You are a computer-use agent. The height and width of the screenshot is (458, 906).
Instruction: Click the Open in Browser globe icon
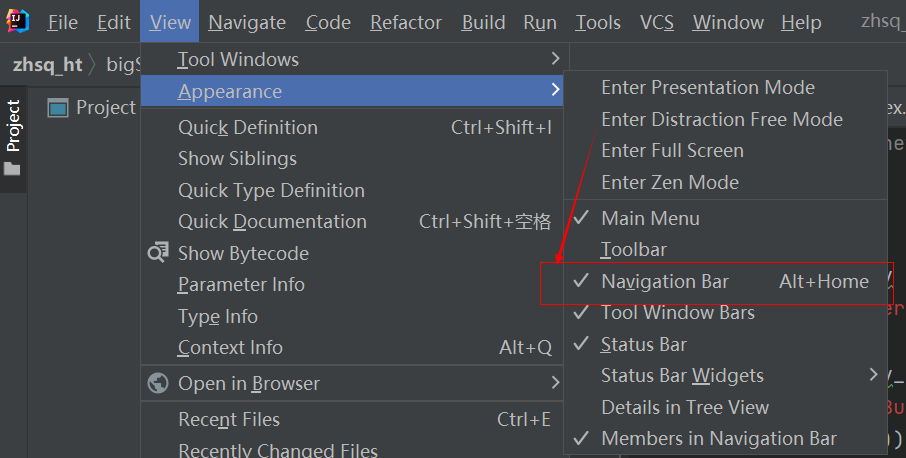pyautogui.click(x=158, y=383)
